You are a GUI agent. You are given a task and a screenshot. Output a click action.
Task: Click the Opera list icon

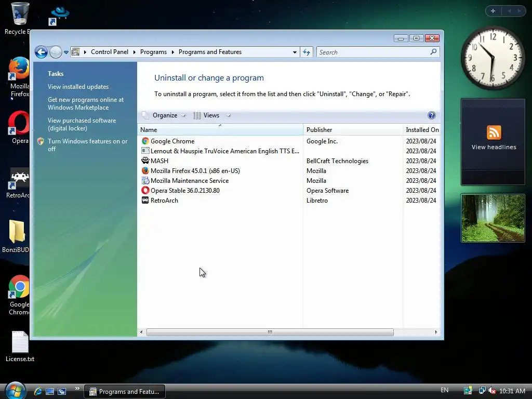click(145, 190)
